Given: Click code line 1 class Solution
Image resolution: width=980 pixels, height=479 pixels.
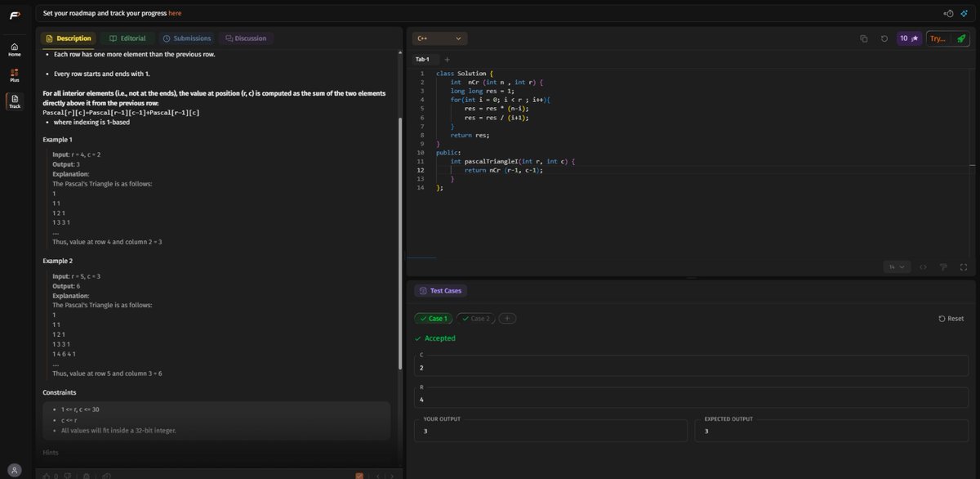Looking at the screenshot, I should point(465,74).
